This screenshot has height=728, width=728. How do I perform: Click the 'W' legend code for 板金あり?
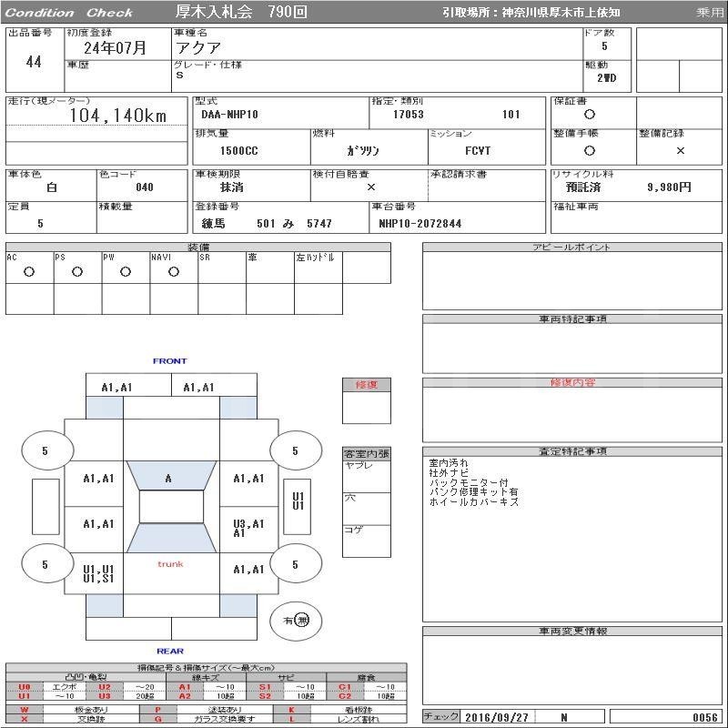25,710
